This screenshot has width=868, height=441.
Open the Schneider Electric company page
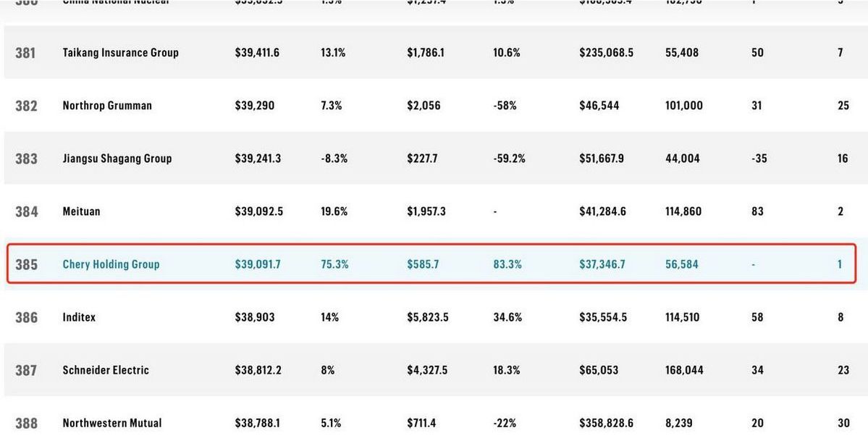[x=106, y=370]
